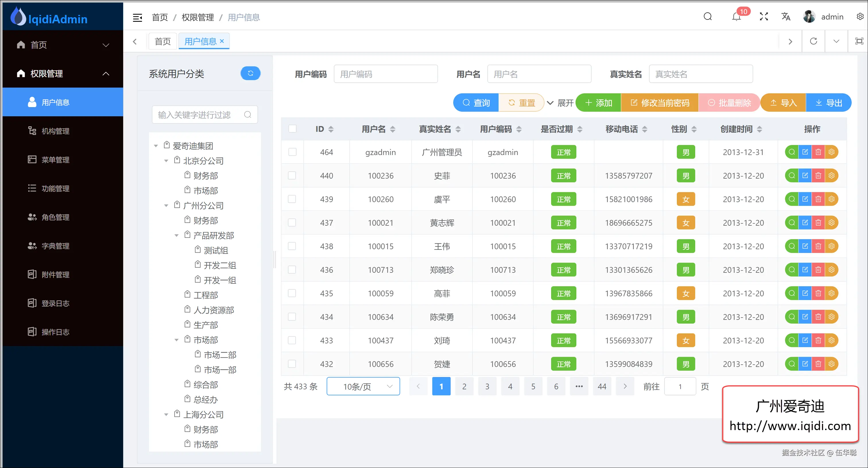The width and height of the screenshot is (868, 468).
Task: Open the language translation icon
Action: click(x=786, y=17)
